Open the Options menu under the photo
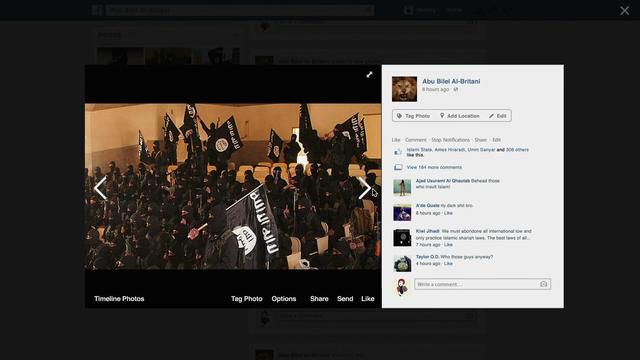The image size is (640, 360). pos(284,299)
